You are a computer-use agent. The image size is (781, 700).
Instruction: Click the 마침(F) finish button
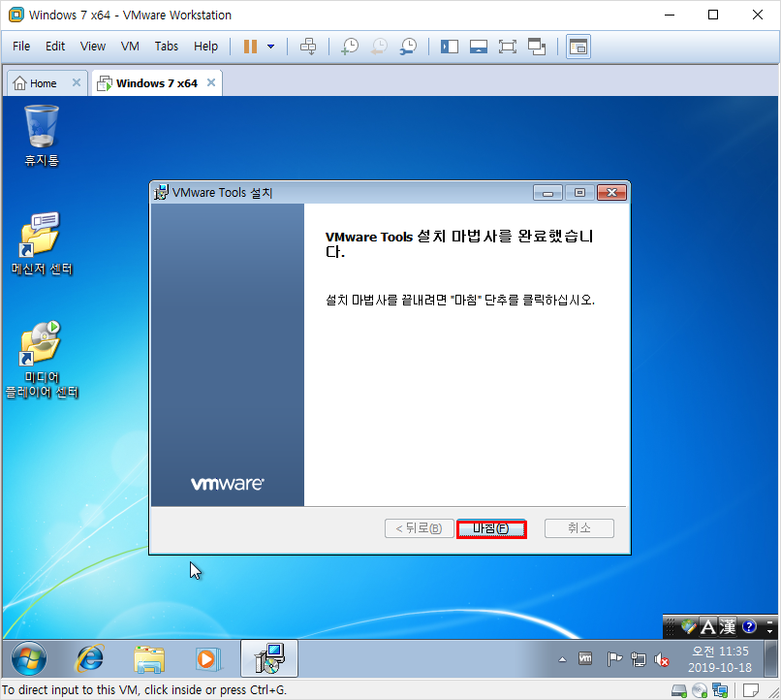(491, 528)
